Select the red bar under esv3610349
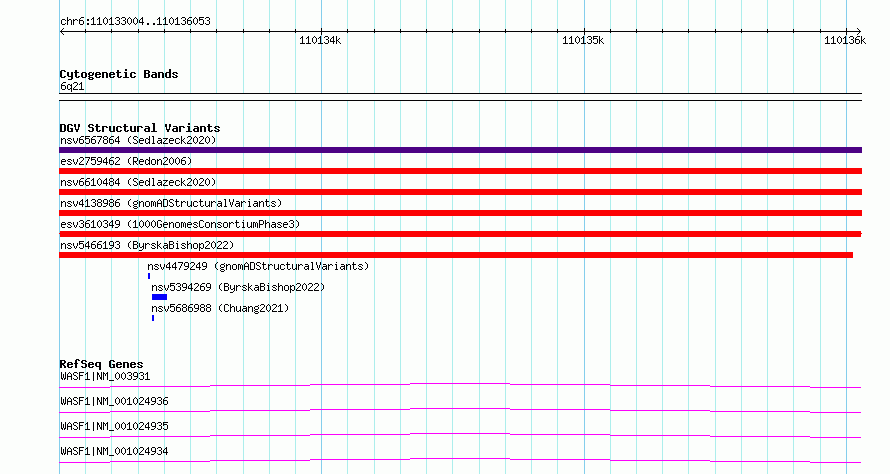The image size is (890, 474). click(460, 234)
